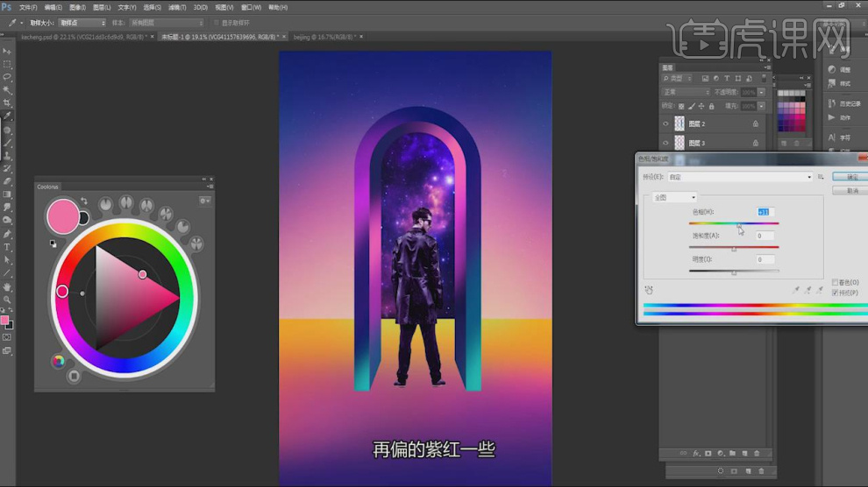Select the Pen tool
Image resolution: width=868 pixels, height=487 pixels.
(x=7, y=234)
